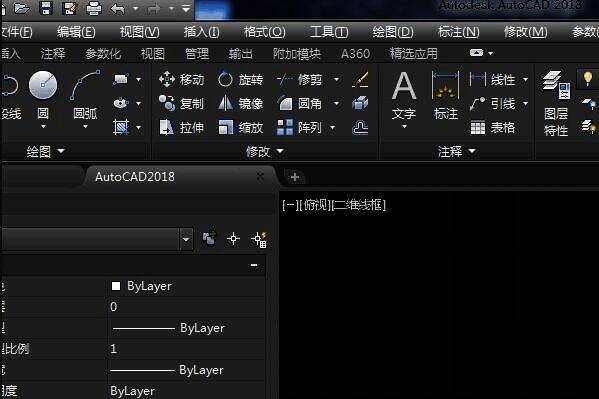
Task: Click the select objects crosshair icon
Action: click(x=233, y=239)
